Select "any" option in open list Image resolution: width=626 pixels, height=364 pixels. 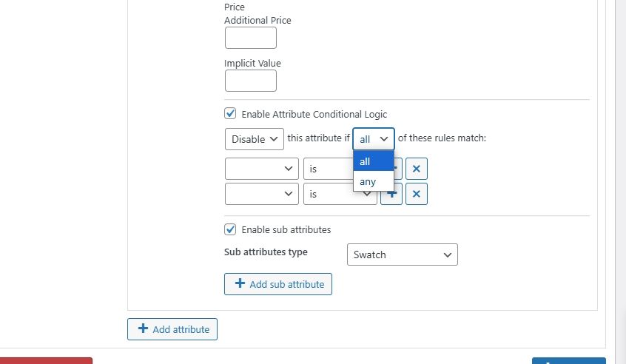[x=373, y=181]
